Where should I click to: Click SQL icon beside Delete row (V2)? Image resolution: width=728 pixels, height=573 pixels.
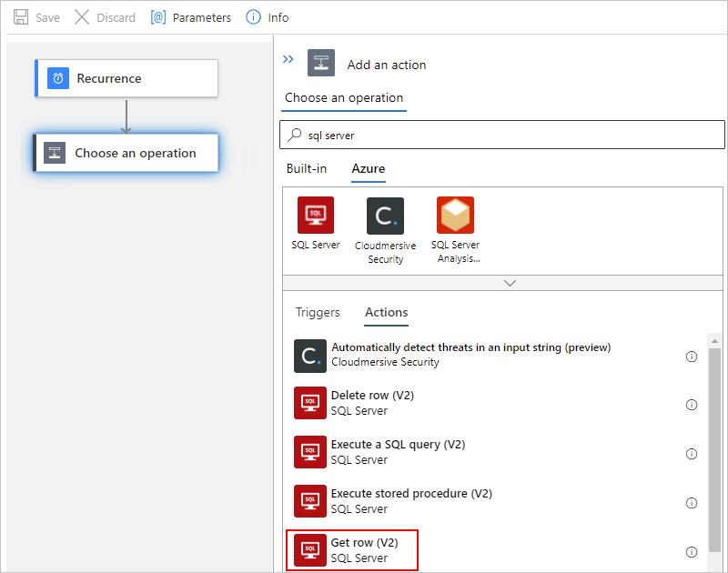coord(309,403)
